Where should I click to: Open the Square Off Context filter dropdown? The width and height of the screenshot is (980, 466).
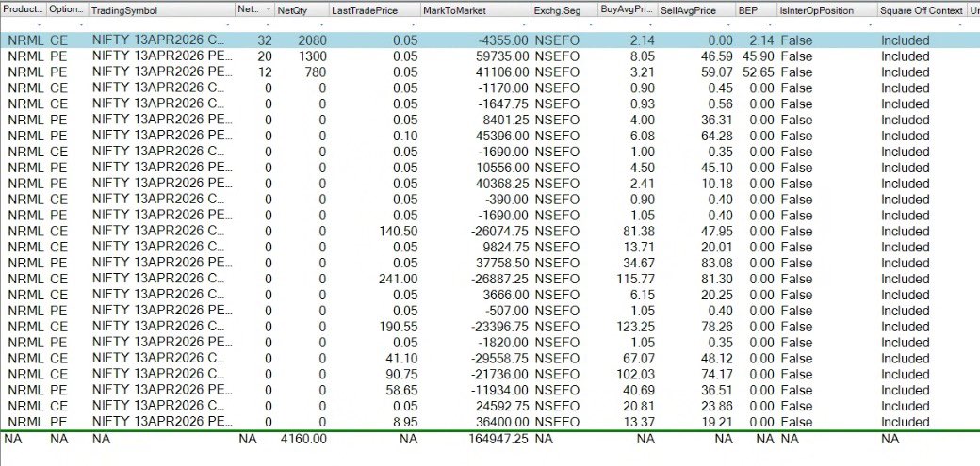(960, 24)
